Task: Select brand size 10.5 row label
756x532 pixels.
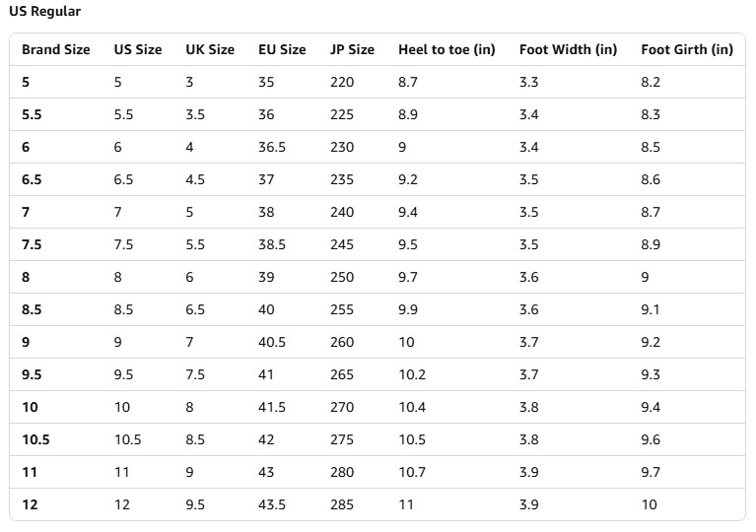Action: coord(35,440)
